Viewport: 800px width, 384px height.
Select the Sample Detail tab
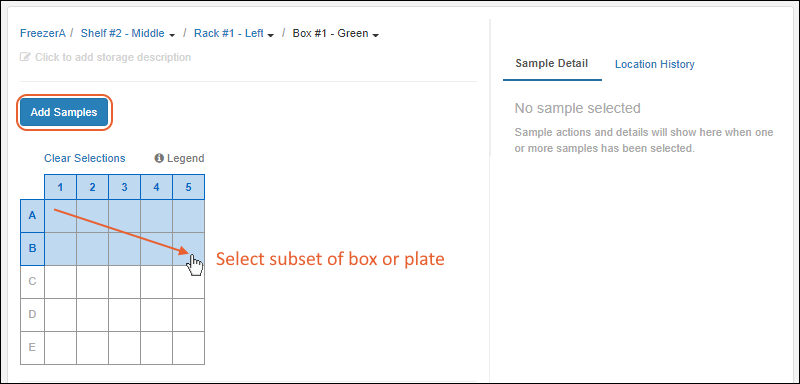[x=552, y=64]
